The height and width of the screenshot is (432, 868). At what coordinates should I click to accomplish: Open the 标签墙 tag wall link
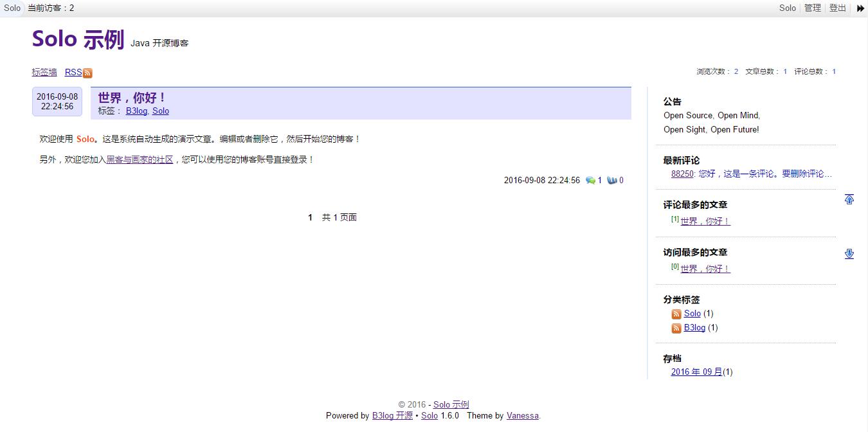pyautogui.click(x=44, y=72)
